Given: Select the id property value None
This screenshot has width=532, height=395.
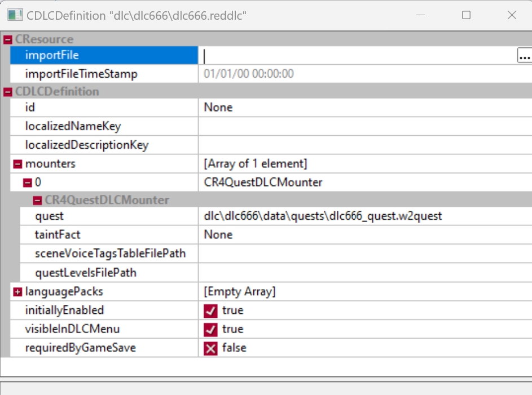Looking at the screenshot, I should tap(218, 107).
